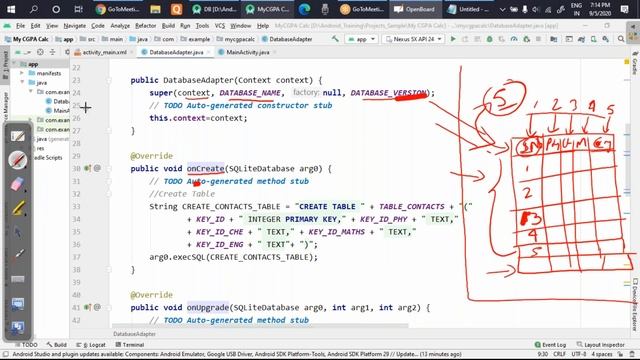Select the OpenBoard arrow pointer tool
This screenshot has height=360, width=640.
pyautogui.click(x=18, y=232)
